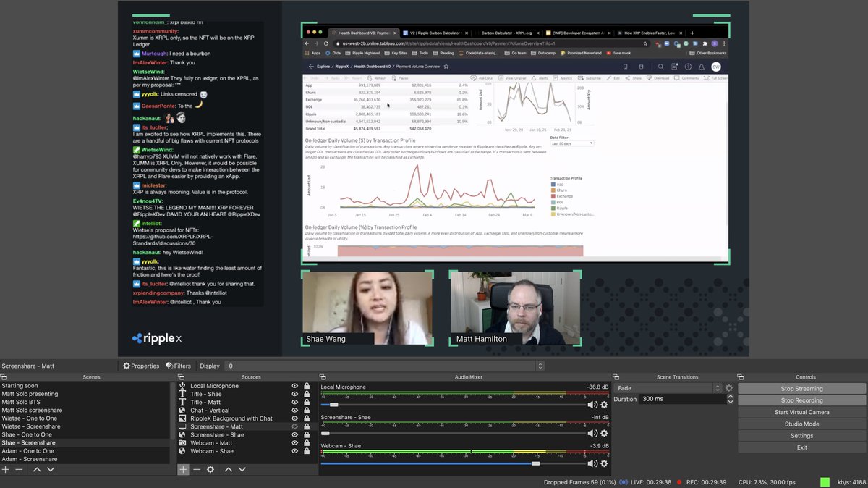Remove the selected scene with minus icon
This screenshot has height=488, width=868.
tap(20, 469)
